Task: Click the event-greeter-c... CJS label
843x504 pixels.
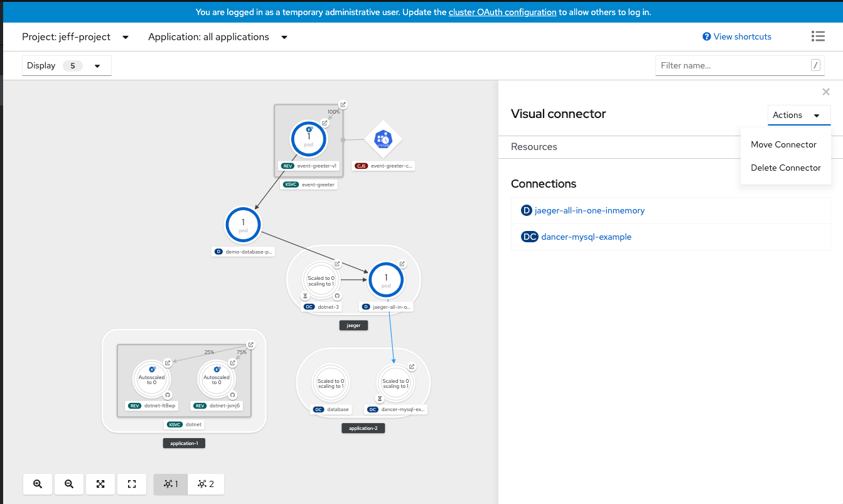Action: coord(384,166)
